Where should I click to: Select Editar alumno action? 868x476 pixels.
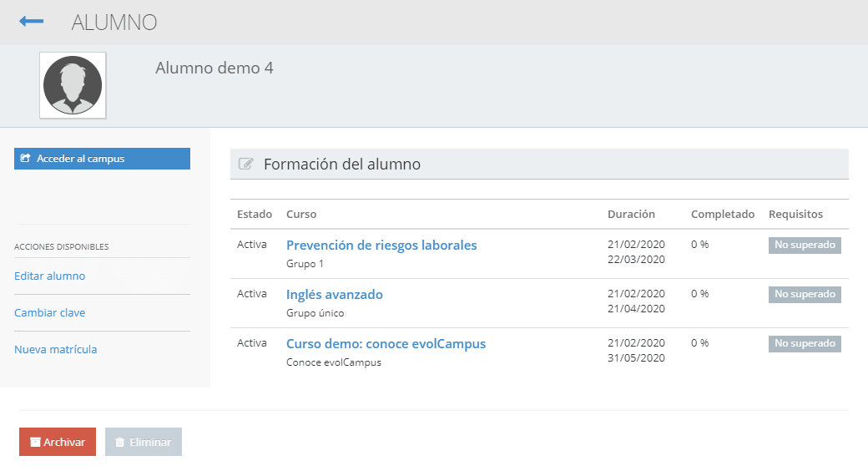tap(50, 276)
